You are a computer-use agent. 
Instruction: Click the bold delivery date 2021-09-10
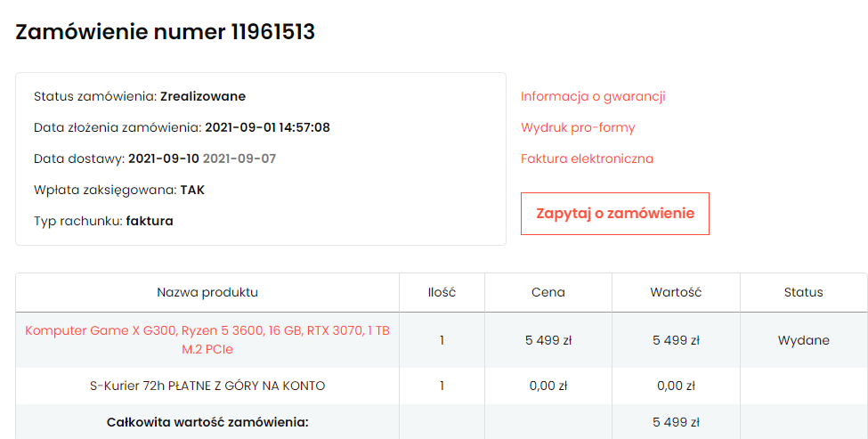pyautogui.click(x=164, y=159)
